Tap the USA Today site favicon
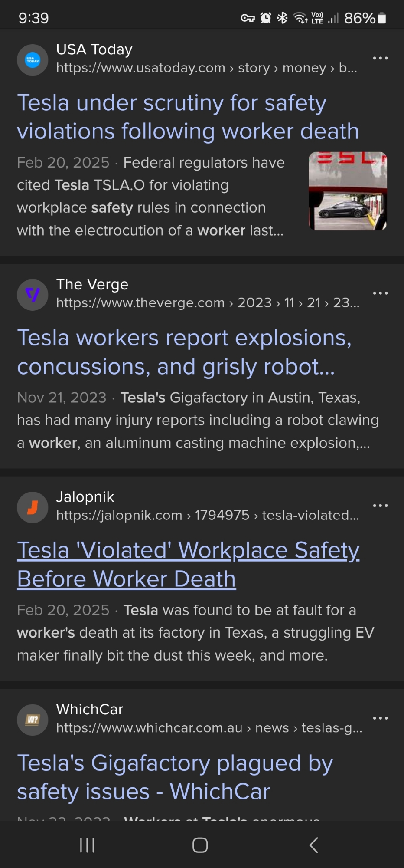The width and height of the screenshot is (404, 868). tap(33, 60)
